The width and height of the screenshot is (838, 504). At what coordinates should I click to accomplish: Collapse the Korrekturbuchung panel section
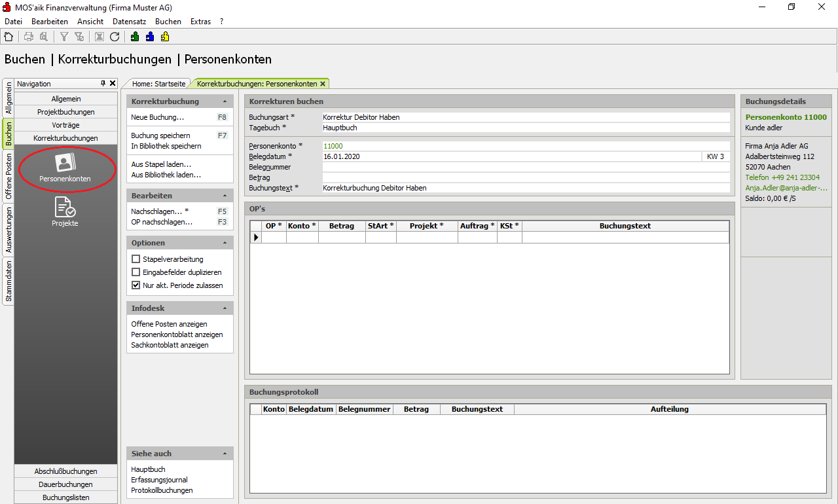point(225,102)
